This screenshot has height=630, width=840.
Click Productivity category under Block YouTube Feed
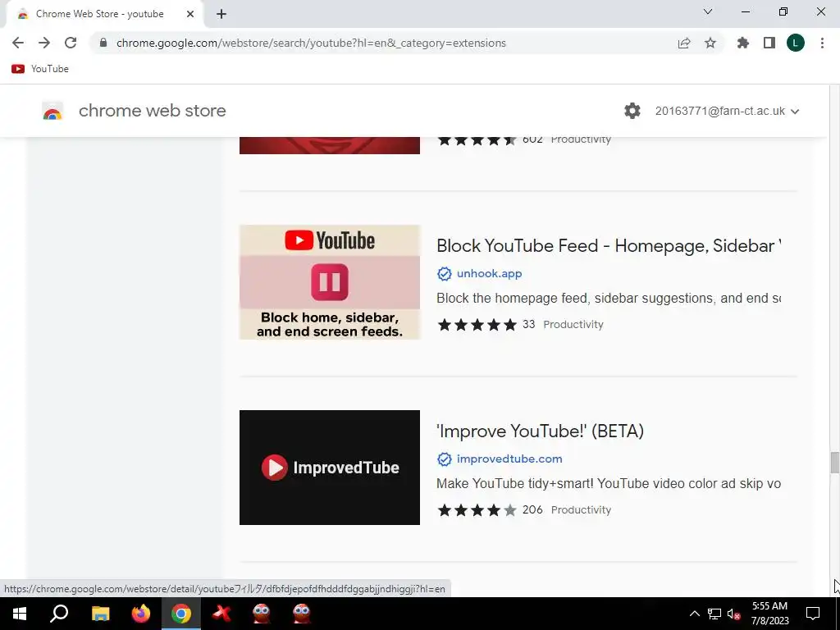[573, 325]
